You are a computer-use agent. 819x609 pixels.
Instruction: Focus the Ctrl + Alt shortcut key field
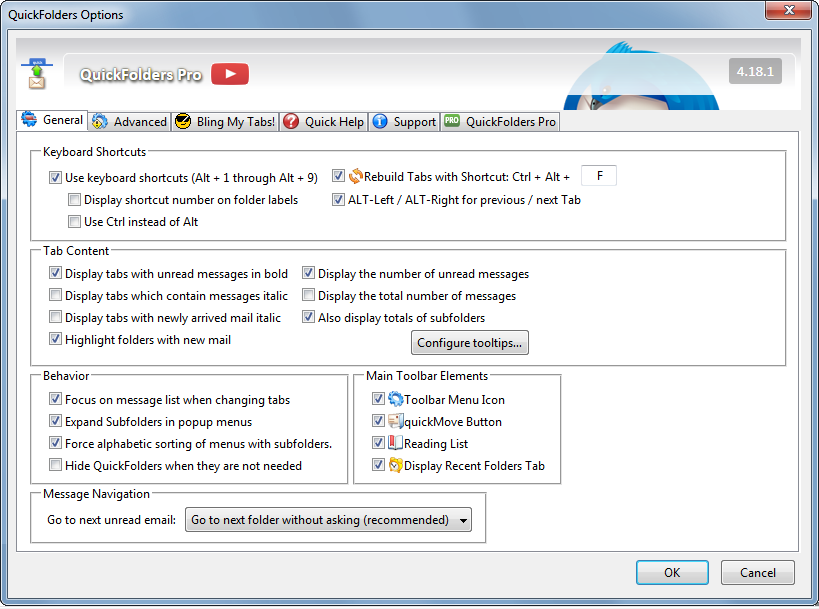coord(599,175)
